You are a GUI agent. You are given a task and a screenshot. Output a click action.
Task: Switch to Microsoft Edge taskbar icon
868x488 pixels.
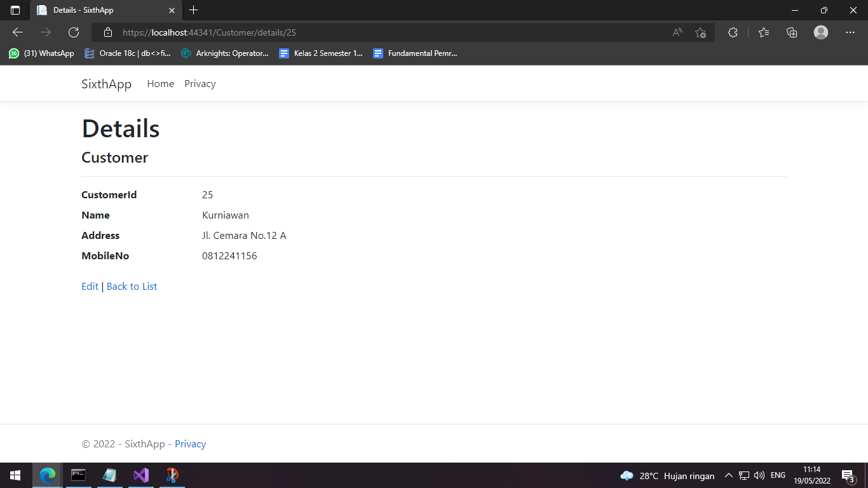point(47,475)
